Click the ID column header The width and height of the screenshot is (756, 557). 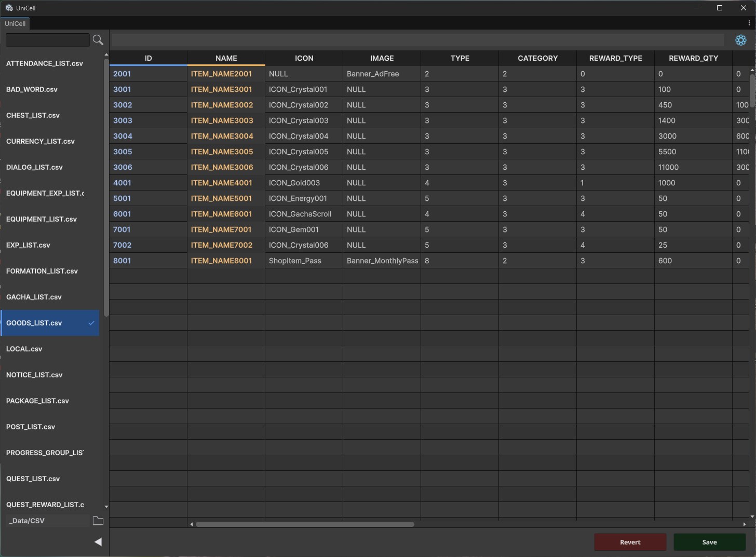click(148, 58)
